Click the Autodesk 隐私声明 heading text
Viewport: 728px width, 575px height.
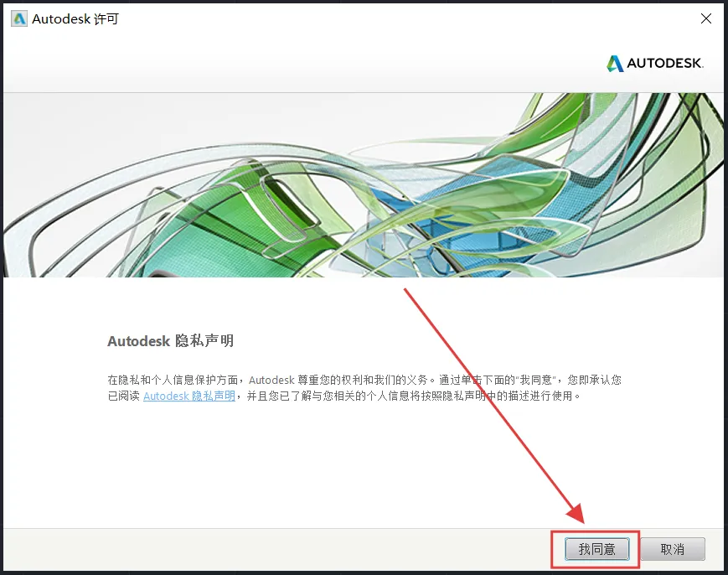click(170, 341)
